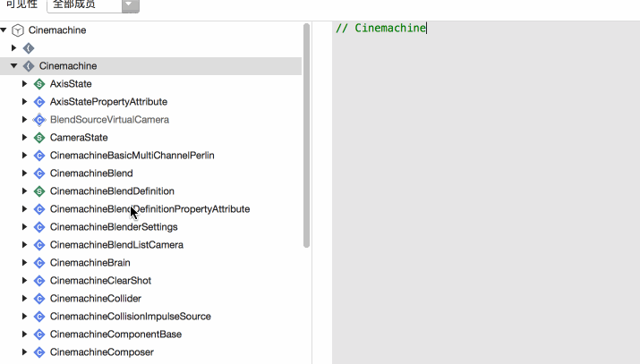Click the Cinemachine namespace icon
The width and height of the screenshot is (640, 364).
tap(29, 66)
